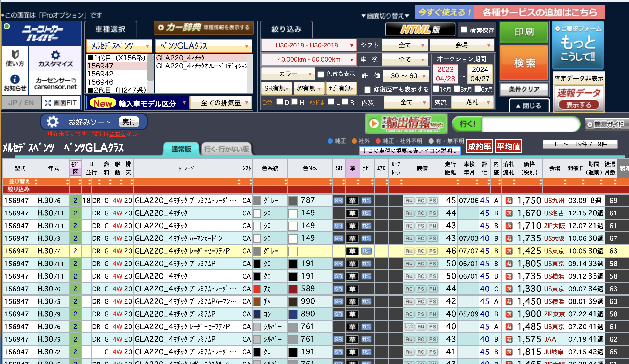Open the H30-2018 year range dropdown
The height and width of the screenshot is (364, 629).
[309, 45]
